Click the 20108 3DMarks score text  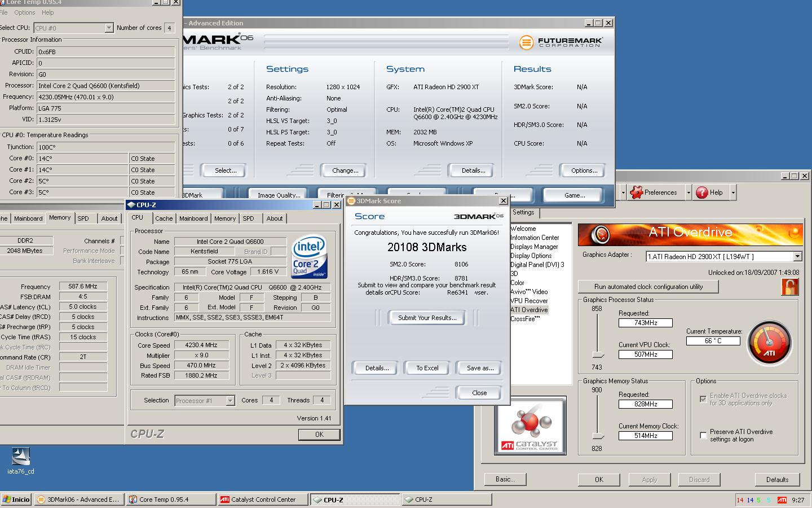427,247
